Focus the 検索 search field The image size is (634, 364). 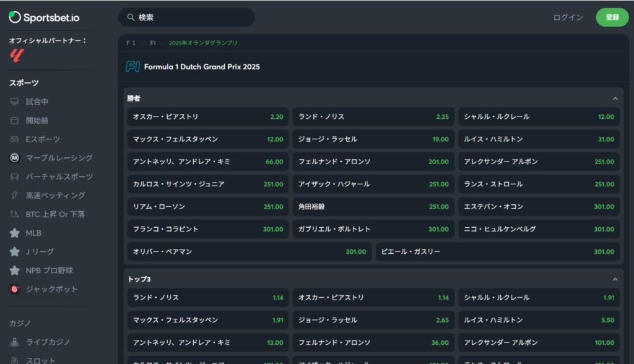pyautogui.click(x=186, y=17)
